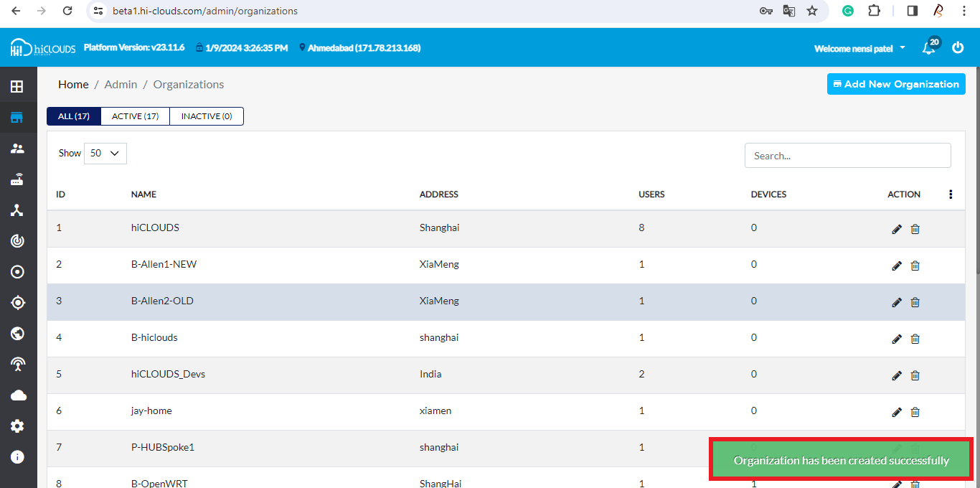Open the Grammarly extension icon
The image size is (980, 488).
coord(848,11)
